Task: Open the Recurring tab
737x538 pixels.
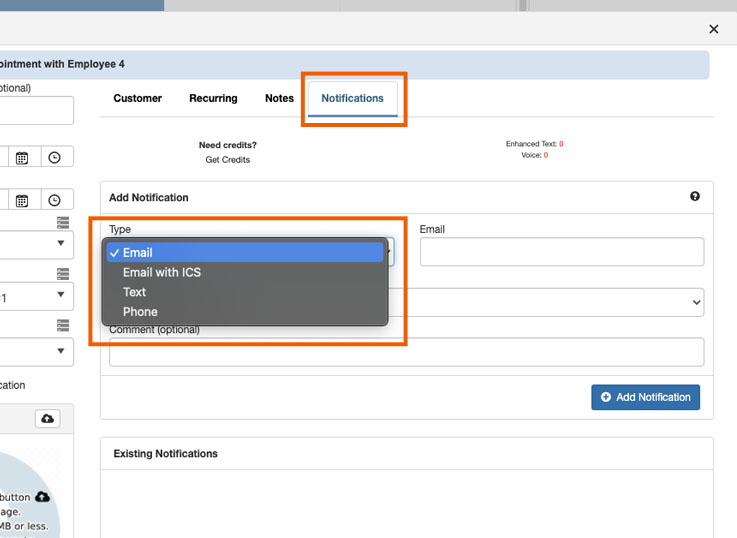Action: (213, 98)
